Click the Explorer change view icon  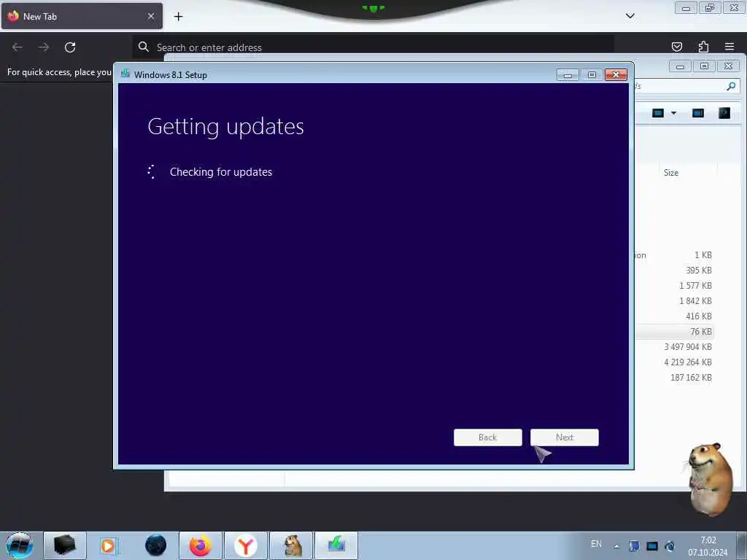tap(658, 113)
